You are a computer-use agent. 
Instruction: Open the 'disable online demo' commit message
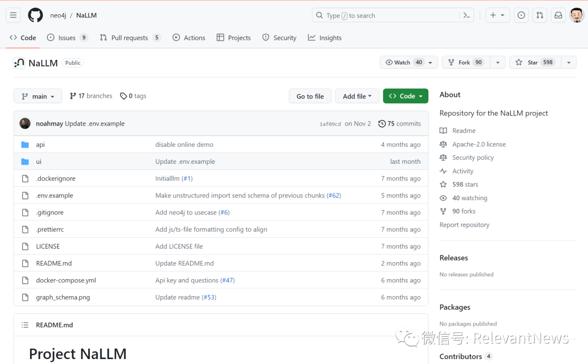(184, 144)
